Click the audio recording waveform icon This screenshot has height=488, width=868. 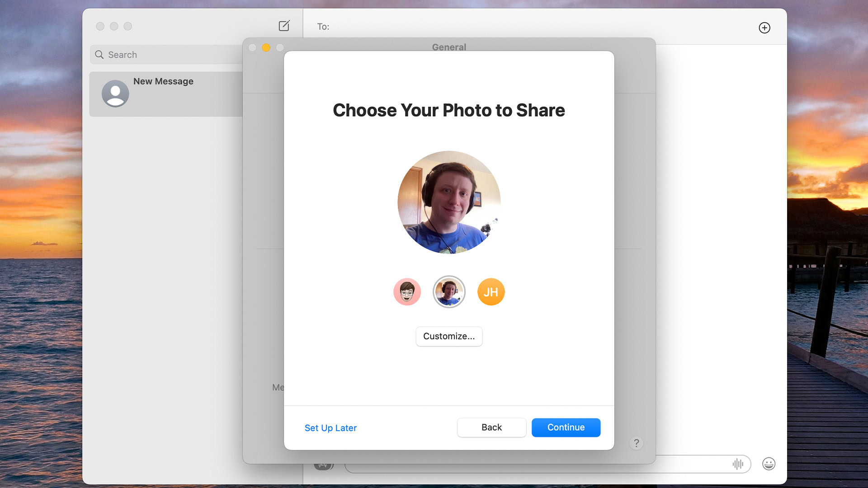pyautogui.click(x=737, y=464)
